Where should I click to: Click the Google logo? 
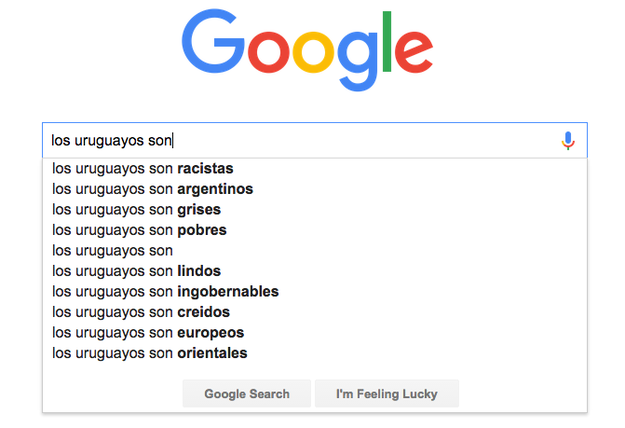[307, 50]
